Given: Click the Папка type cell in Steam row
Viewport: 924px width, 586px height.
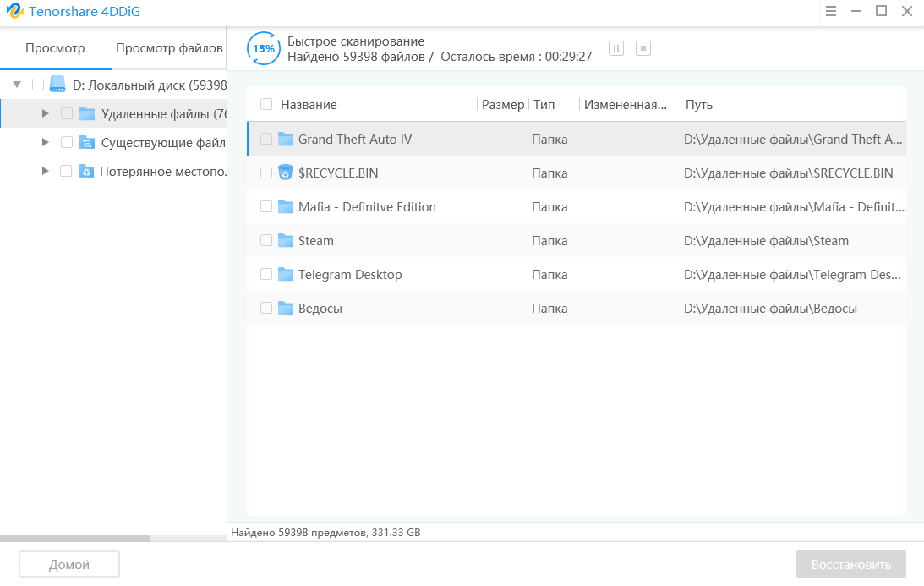Looking at the screenshot, I should pyautogui.click(x=549, y=240).
